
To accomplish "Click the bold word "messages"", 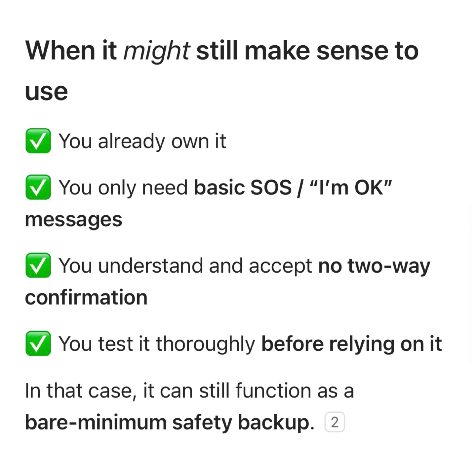I will coord(74,220).
